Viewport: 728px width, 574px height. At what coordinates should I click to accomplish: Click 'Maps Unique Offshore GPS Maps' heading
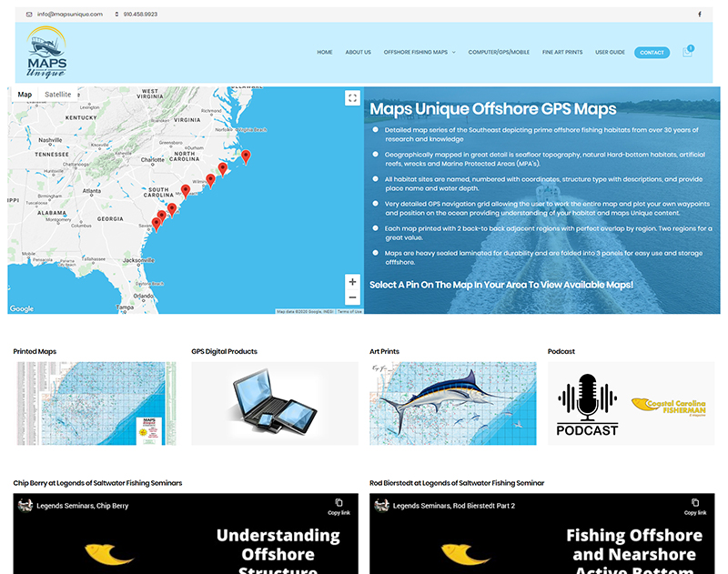coord(493,108)
